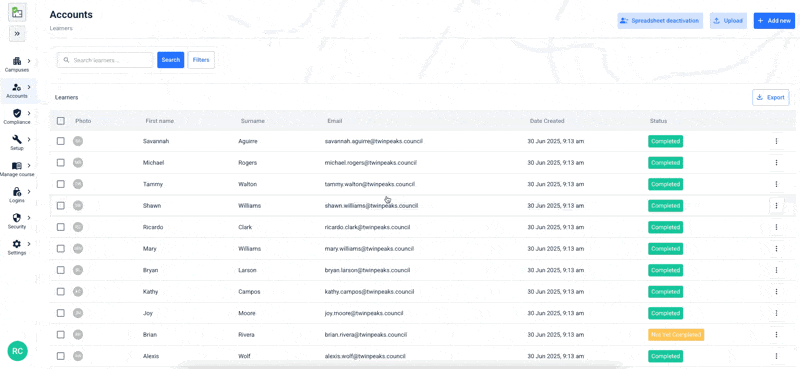Select Brian Rivera's row checkbox
The height and width of the screenshot is (369, 800).
(x=61, y=335)
